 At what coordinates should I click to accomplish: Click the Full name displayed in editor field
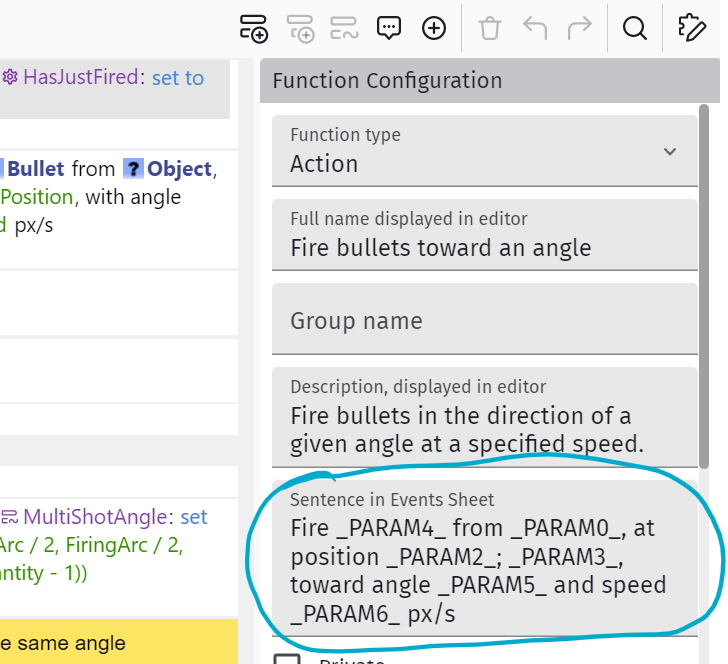pyautogui.click(x=484, y=247)
